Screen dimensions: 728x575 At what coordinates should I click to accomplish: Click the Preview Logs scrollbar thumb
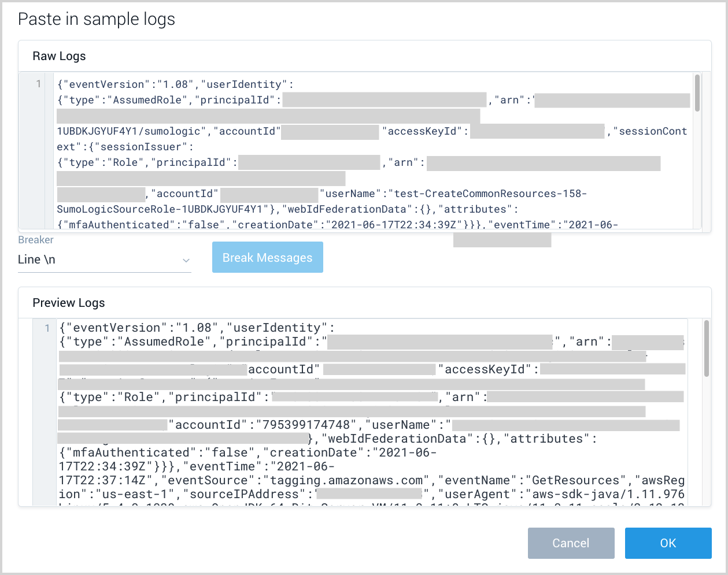(706, 348)
